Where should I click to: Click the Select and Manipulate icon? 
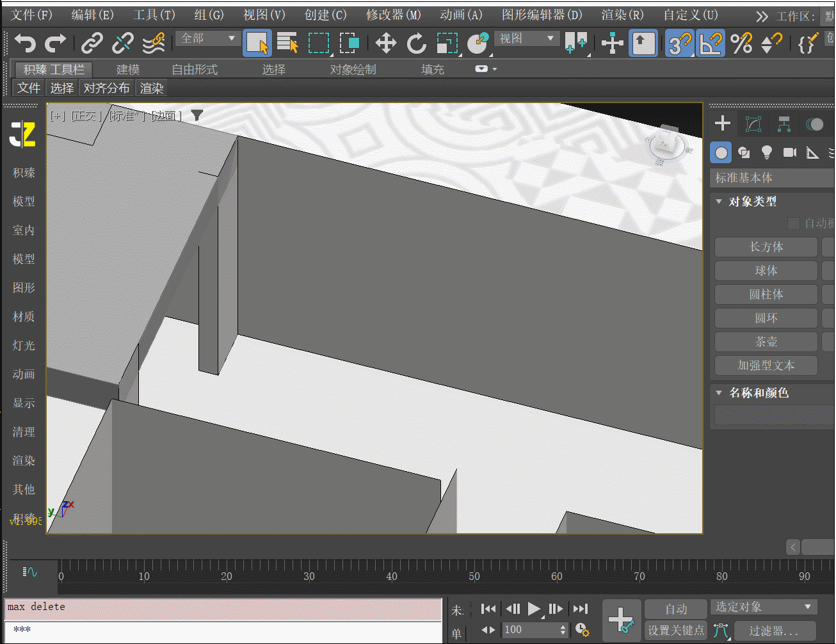(613, 44)
